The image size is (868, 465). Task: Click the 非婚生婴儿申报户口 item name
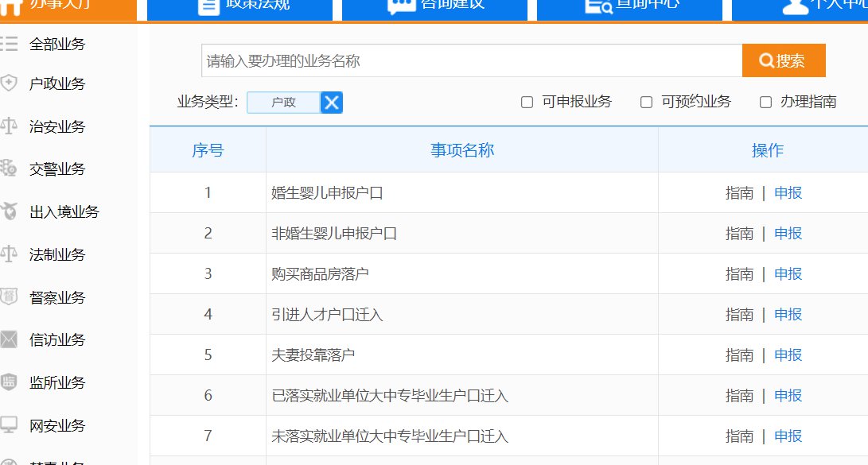coord(334,234)
